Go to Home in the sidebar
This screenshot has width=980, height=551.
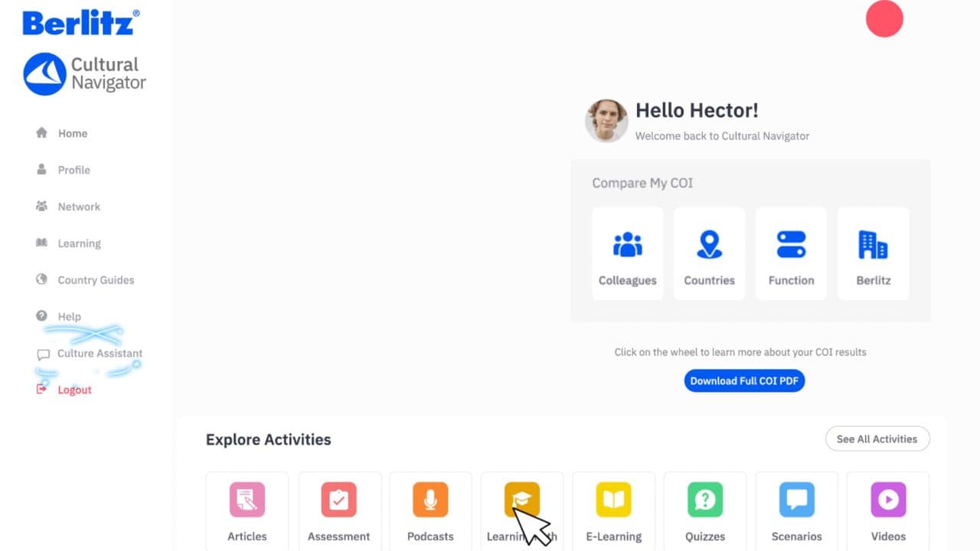73,133
